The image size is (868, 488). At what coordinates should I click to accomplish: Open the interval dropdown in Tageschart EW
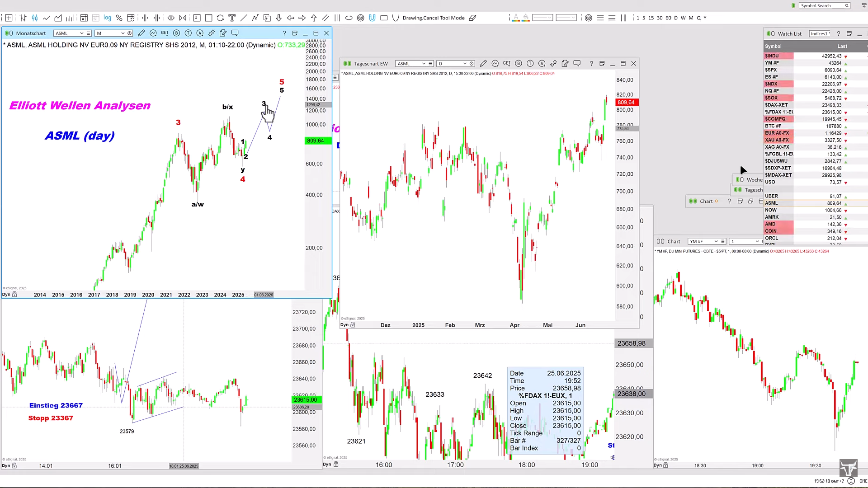pos(464,64)
